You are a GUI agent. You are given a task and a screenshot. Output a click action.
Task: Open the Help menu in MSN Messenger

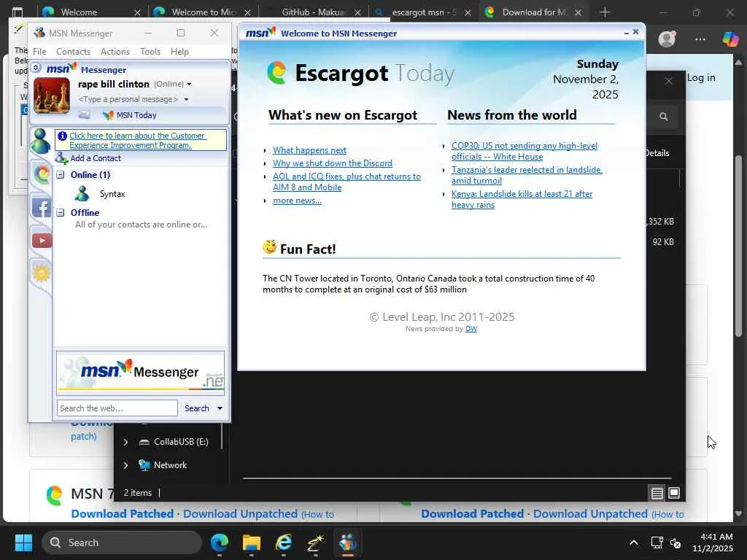pos(179,52)
